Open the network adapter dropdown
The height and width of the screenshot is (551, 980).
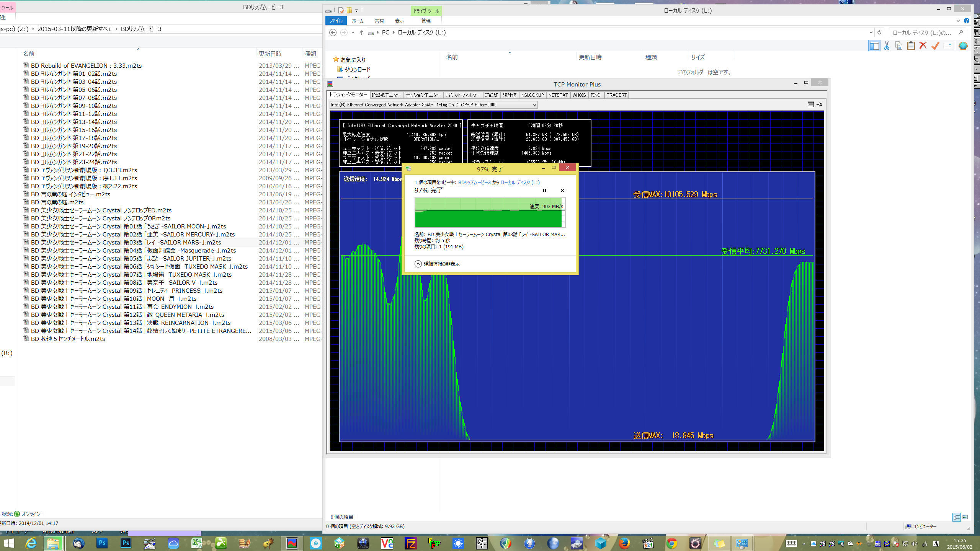534,105
